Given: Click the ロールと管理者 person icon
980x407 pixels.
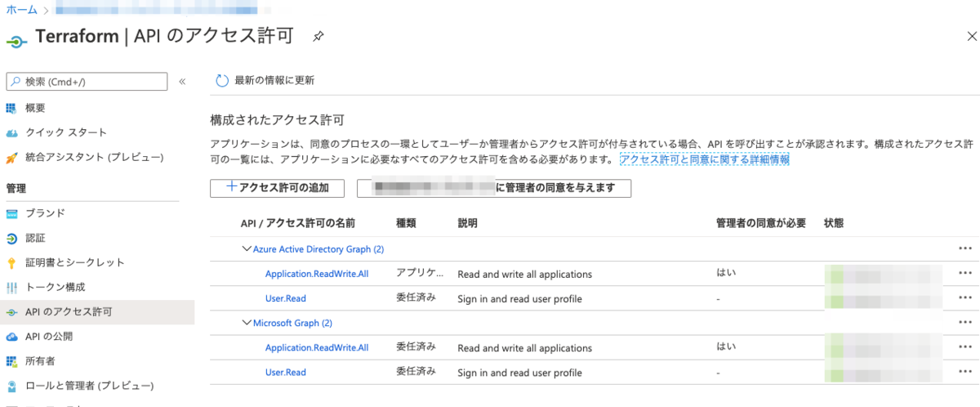Looking at the screenshot, I should (x=11, y=386).
